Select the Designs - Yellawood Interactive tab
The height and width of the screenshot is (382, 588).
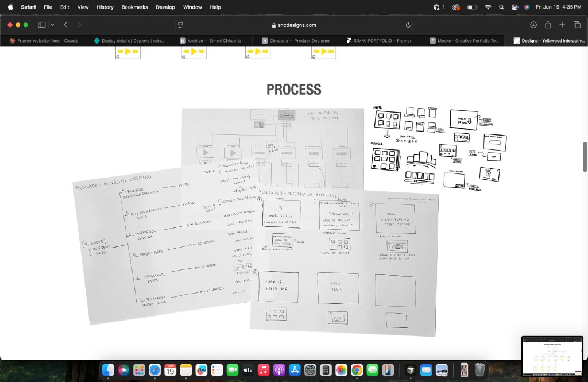click(x=549, y=41)
